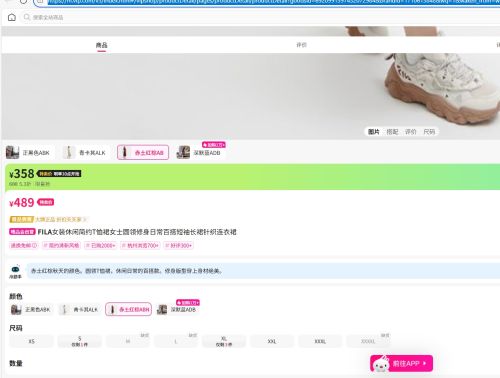Click the AI assistant robot icon
The image size is (500, 378).
(x=15, y=269)
